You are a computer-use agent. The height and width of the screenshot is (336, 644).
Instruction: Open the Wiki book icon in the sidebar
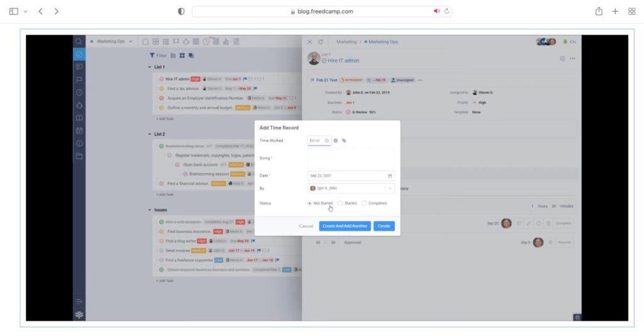(79, 118)
